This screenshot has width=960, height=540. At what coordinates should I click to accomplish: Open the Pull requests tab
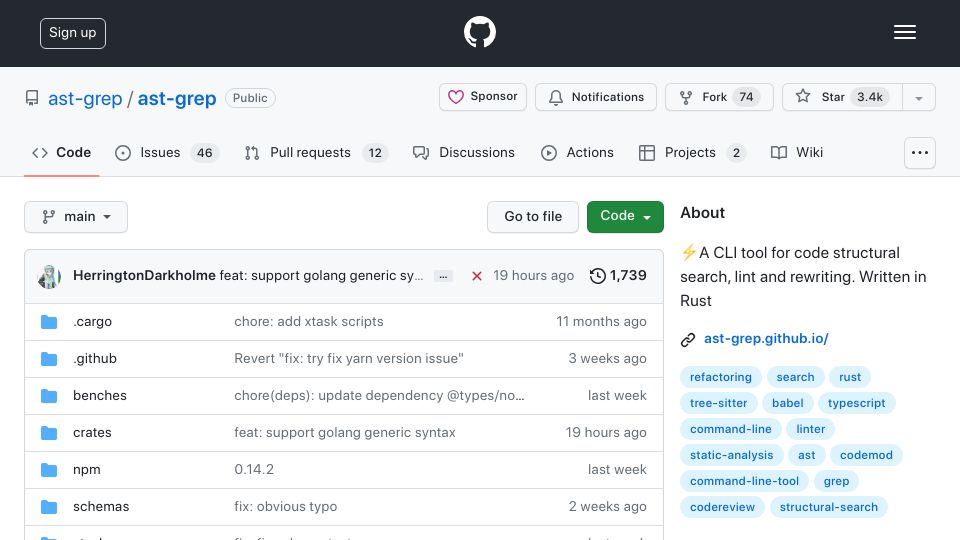(316, 152)
